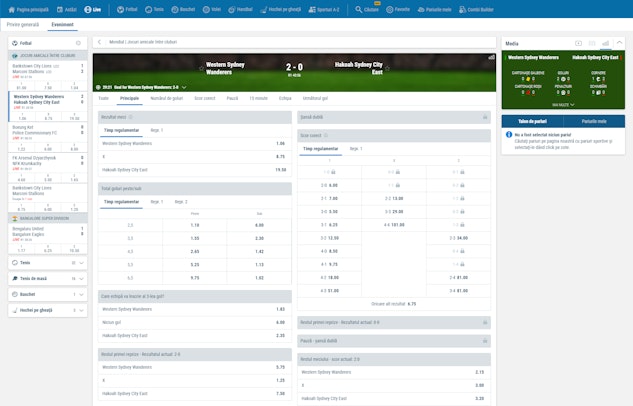Select Bankstown City Lions vs Marconi Stallions match
Viewport: 633px width, 406px height.
pyautogui.click(x=35, y=69)
